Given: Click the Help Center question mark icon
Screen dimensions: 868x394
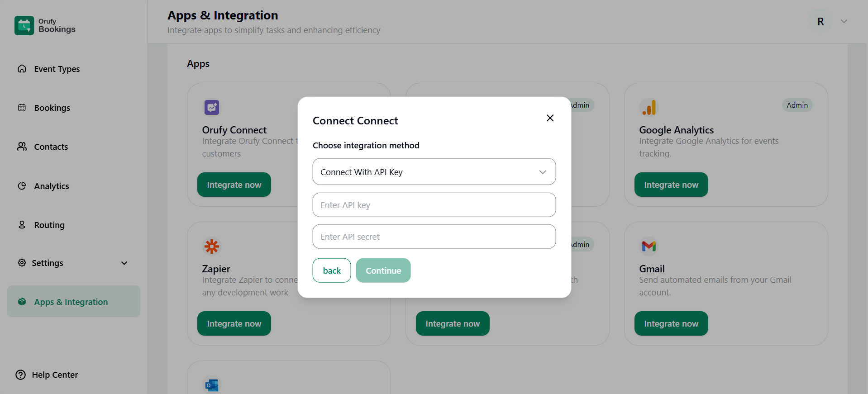Looking at the screenshot, I should (21, 375).
